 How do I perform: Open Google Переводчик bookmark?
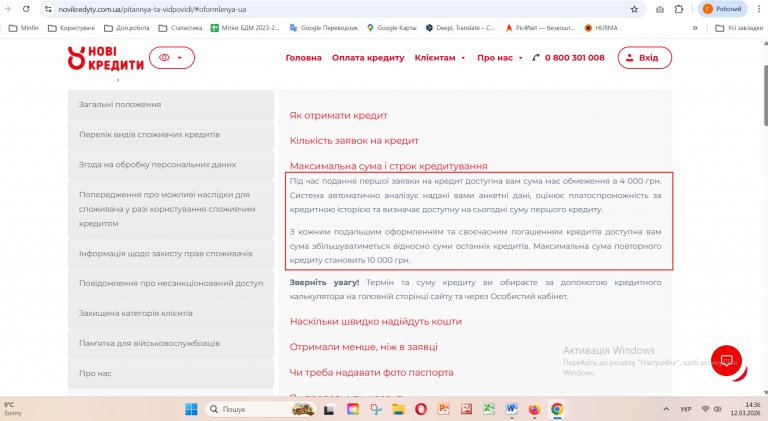(x=324, y=28)
